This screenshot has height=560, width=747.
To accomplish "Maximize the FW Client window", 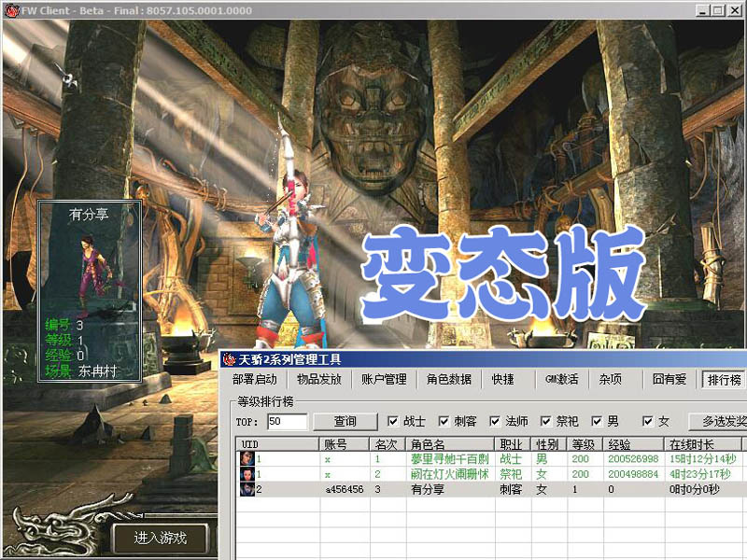I will (718, 10).
